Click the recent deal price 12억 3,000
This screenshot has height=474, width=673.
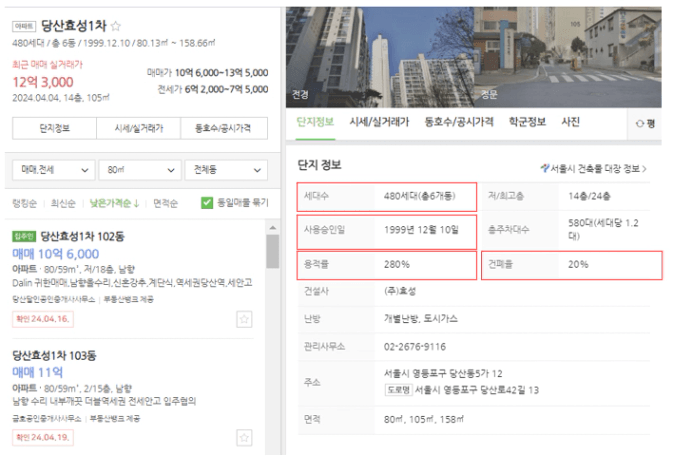point(43,82)
